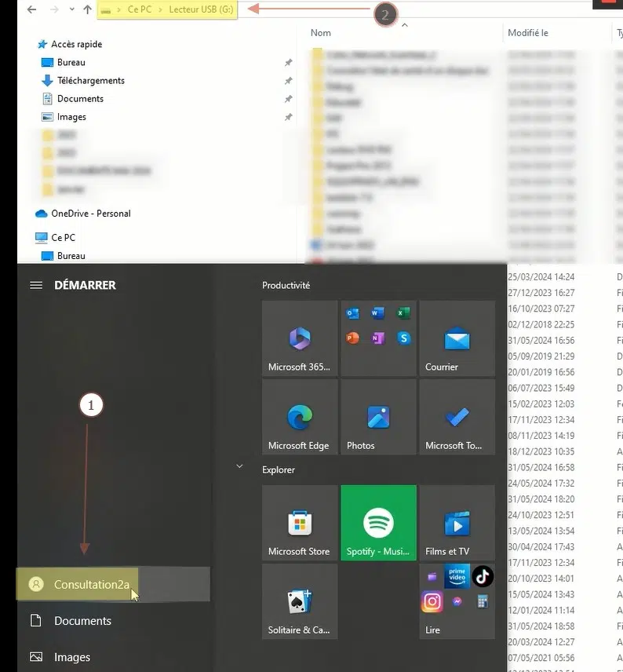Go forward with the Explorer forward arrow
The width and height of the screenshot is (623, 672).
point(54,9)
